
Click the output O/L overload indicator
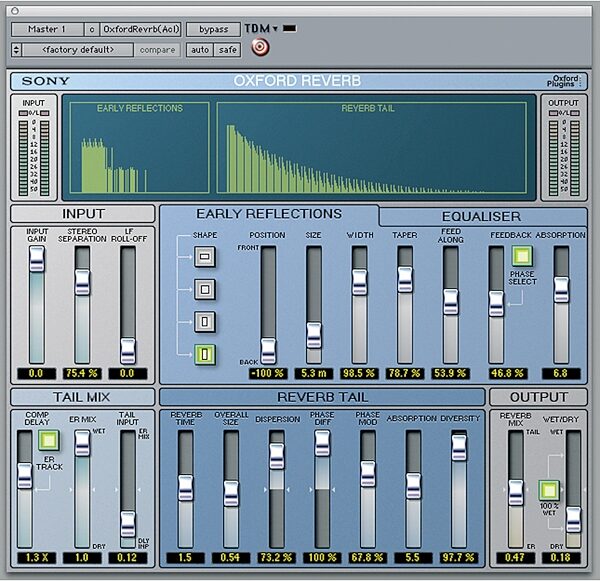564,113
